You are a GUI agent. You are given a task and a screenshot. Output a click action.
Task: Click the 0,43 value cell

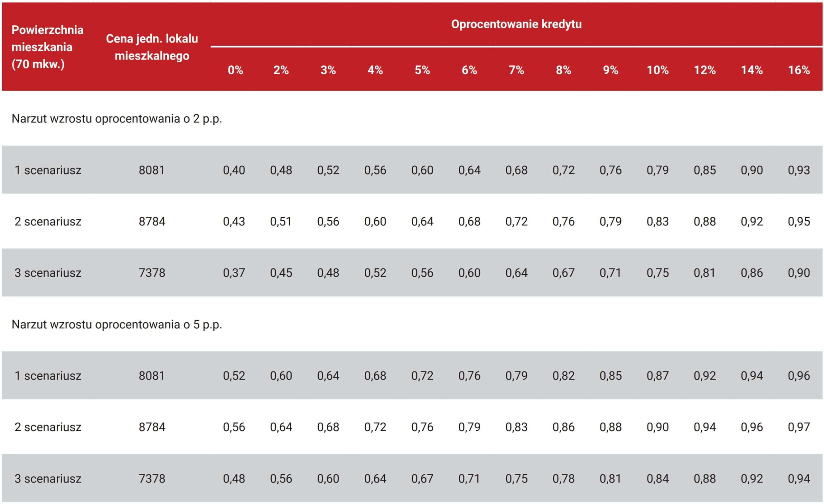point(234,222)
